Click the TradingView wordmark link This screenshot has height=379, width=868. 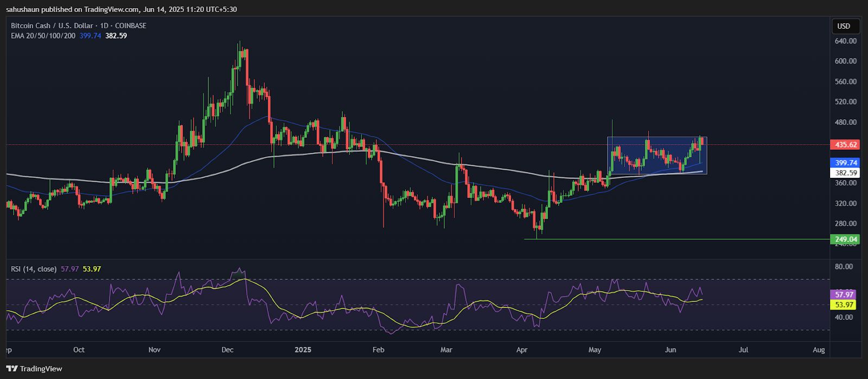click(41, 369)
